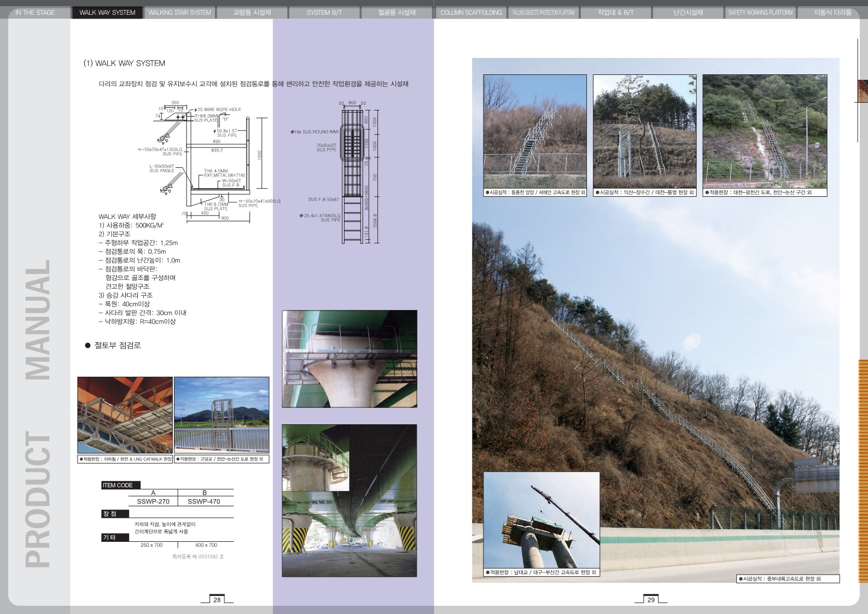Click the bridge cage ladder photo
868x614 pixels.
pos(222,415)
